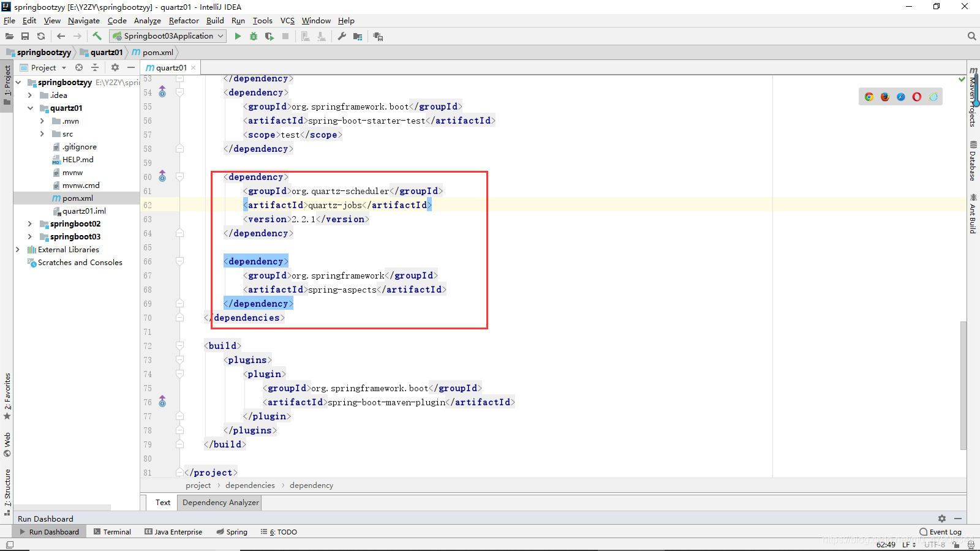Open Project Structure toolbar icon
This screenshot has height=551, width=980.
coord(358,36)
